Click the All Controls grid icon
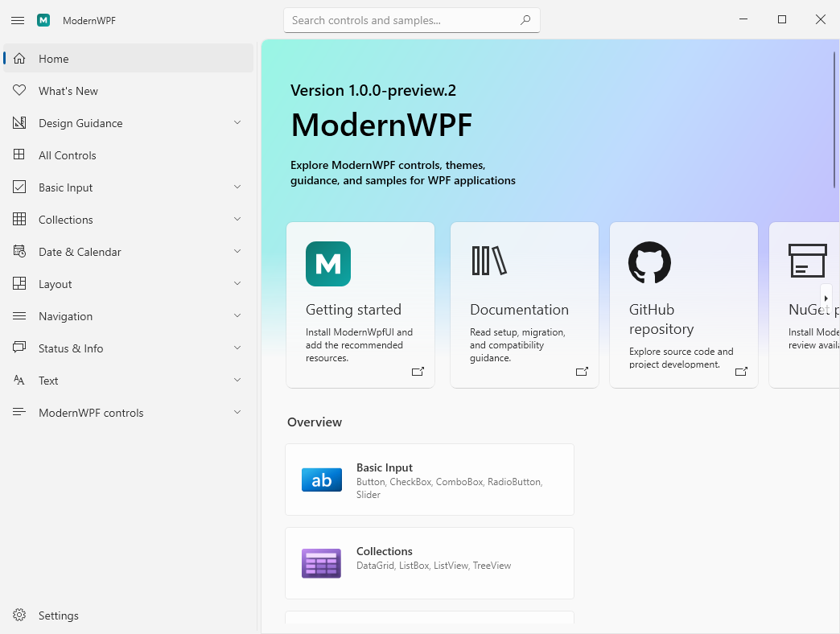 [x=19, y=154]
